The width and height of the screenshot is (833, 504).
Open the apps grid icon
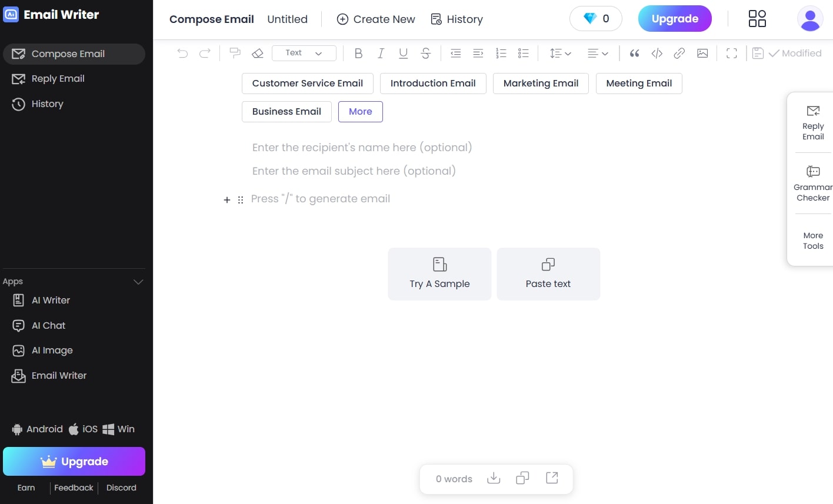click(x=757, y=19)
